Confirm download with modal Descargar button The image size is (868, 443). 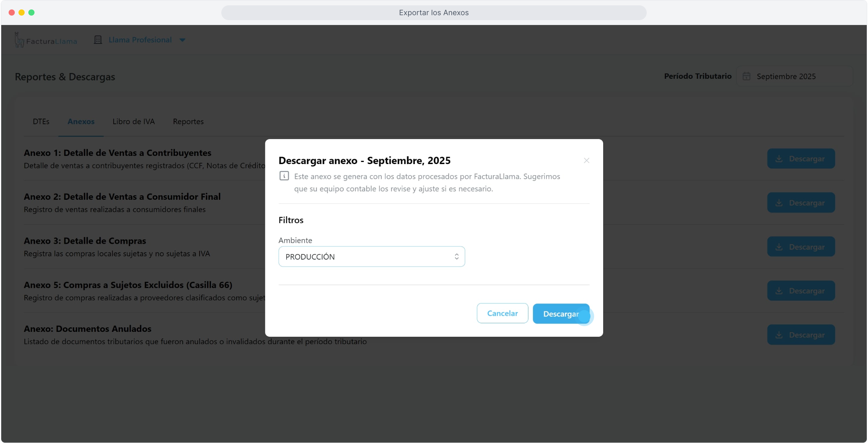(560, 314)
